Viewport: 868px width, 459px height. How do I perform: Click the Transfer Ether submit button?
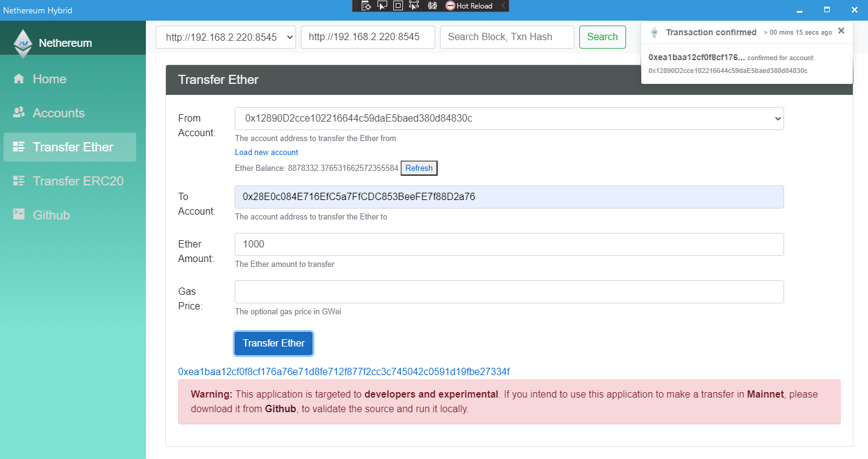tap(274, 343)
